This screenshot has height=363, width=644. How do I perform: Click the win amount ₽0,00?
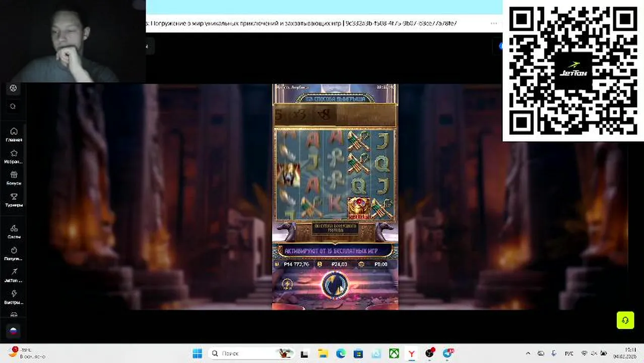pos(381,264)
